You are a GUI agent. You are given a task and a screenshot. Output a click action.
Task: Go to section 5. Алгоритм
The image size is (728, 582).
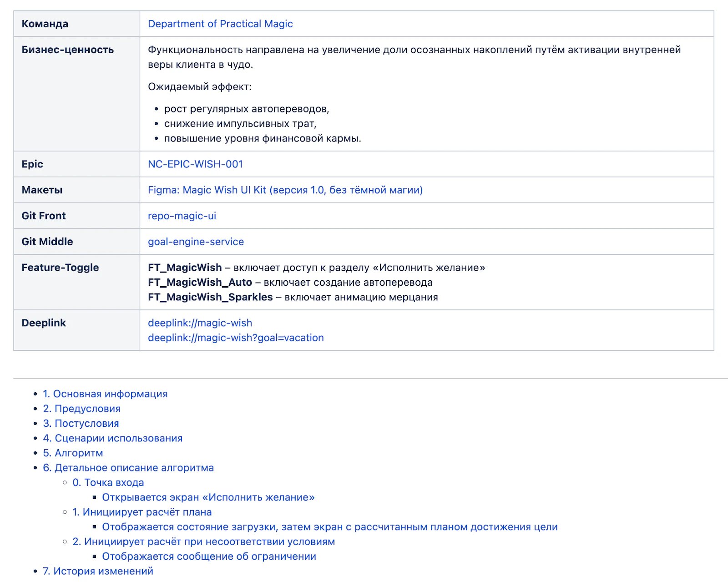pos(73,453)
